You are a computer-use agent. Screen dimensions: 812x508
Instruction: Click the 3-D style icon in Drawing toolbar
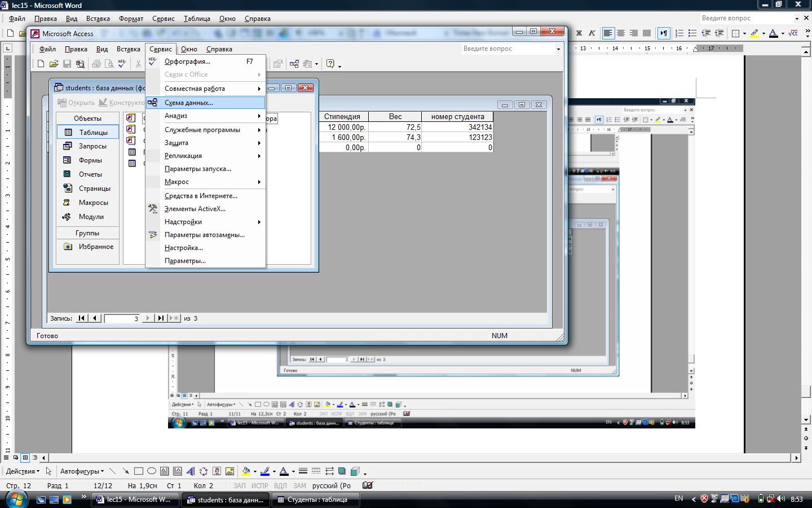(x=355, y=471)
